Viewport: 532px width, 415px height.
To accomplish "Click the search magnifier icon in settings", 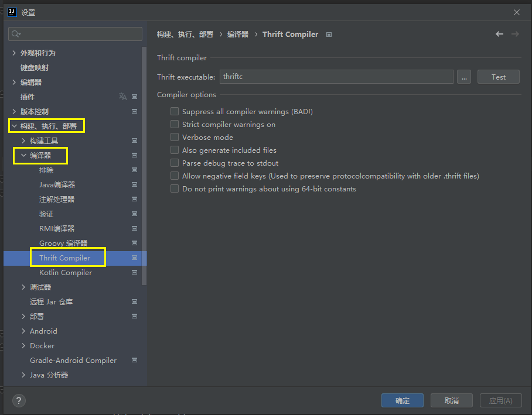I will coord(15,35).
